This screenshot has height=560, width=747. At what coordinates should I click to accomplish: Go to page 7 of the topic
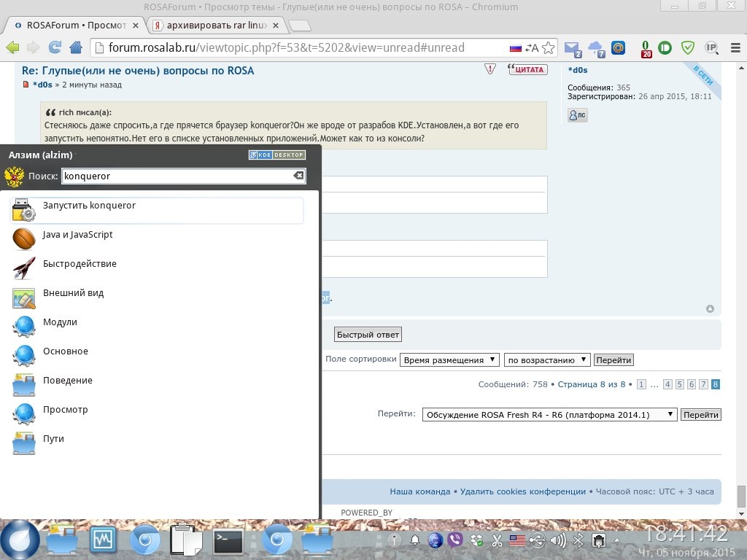(703, 384)
